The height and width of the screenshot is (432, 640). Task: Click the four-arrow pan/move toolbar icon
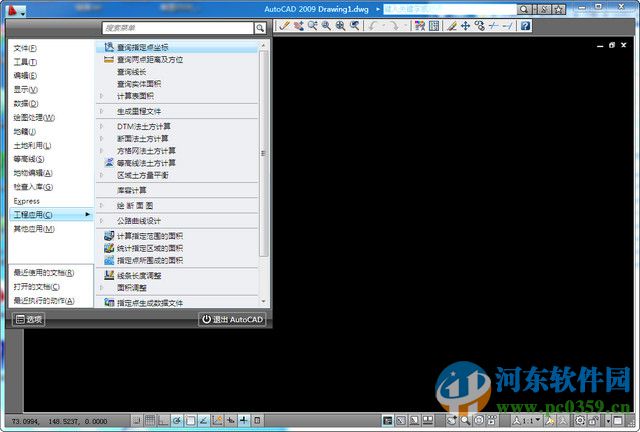click(x=465, y=26)
